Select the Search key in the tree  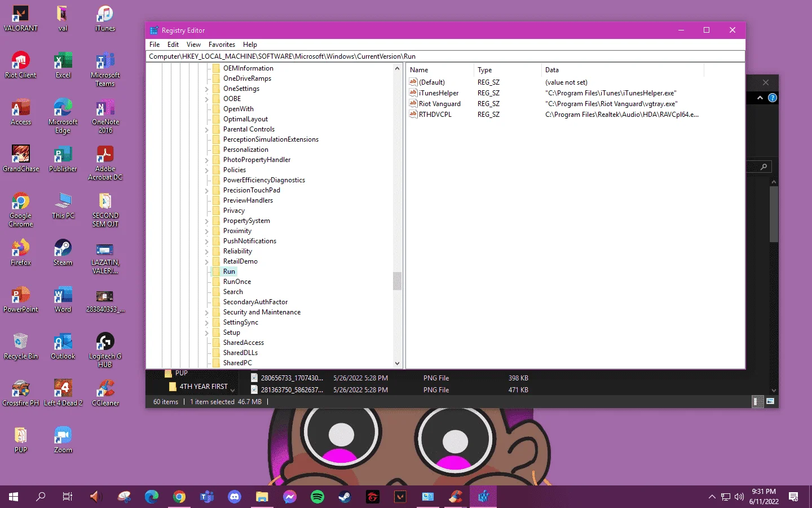[233, 292]
